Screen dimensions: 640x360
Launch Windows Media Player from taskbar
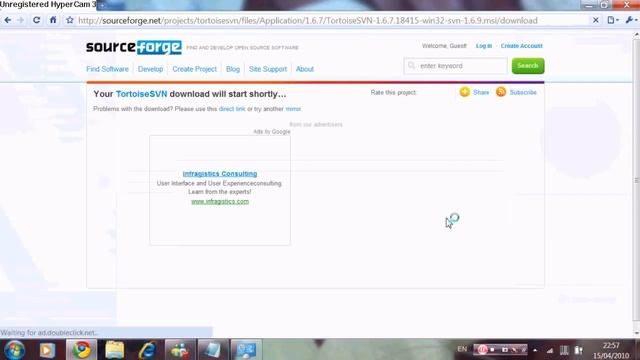coord(47,350)
